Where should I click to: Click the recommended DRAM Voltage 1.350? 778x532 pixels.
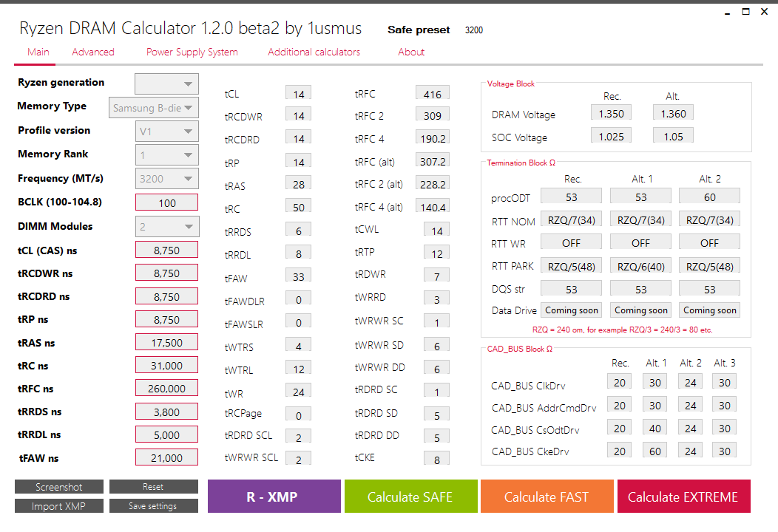[x=612, y=113]
